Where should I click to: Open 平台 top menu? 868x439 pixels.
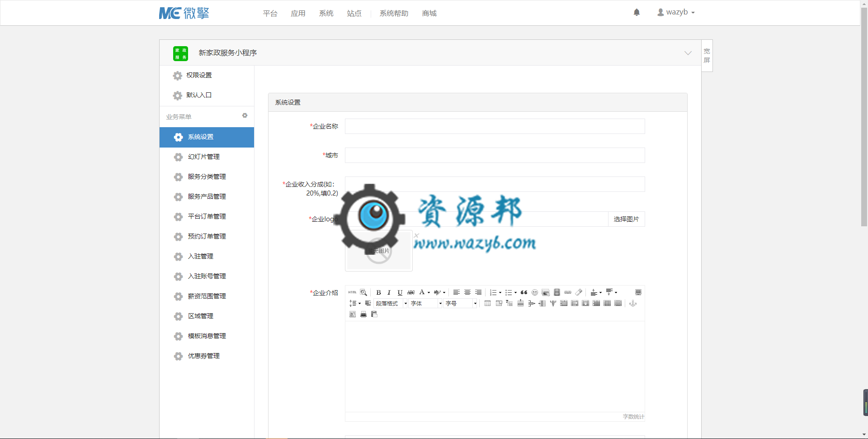point(270,14)
